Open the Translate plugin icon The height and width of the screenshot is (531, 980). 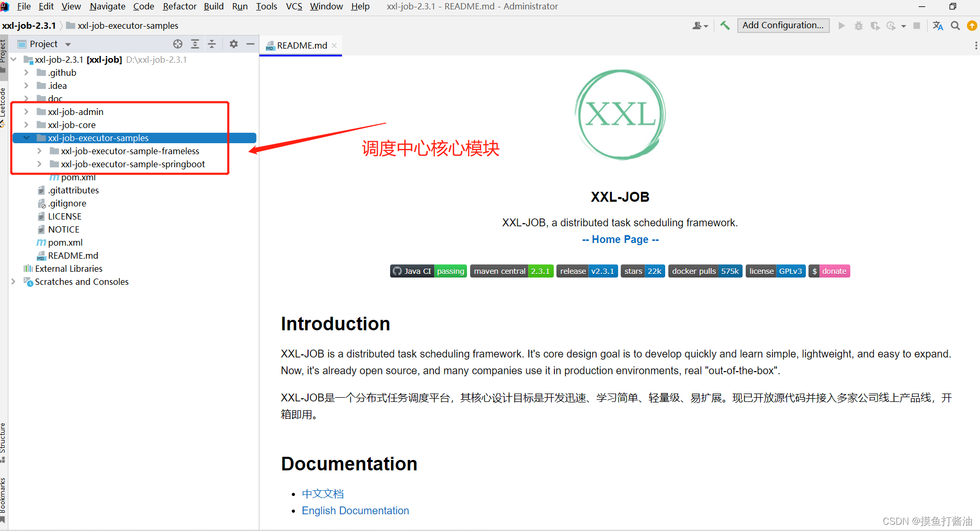tap(938, 26)
